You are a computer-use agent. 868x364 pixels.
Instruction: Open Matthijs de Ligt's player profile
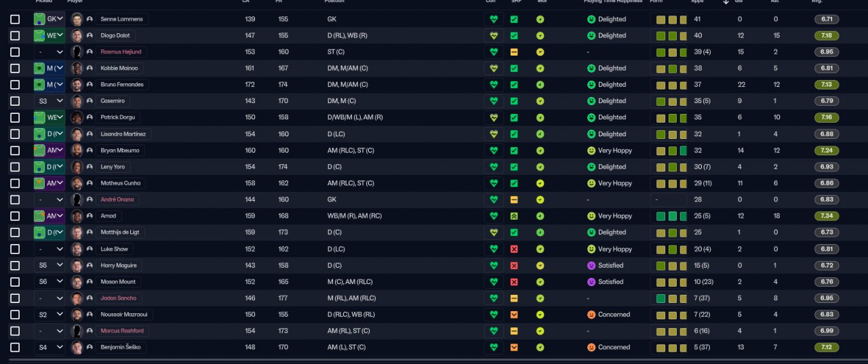(x=120, y=232)
